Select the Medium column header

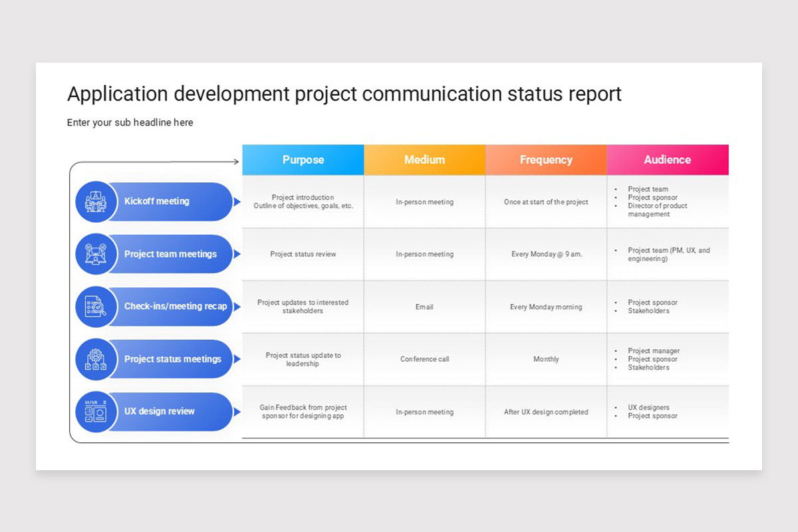pos(425,160)
